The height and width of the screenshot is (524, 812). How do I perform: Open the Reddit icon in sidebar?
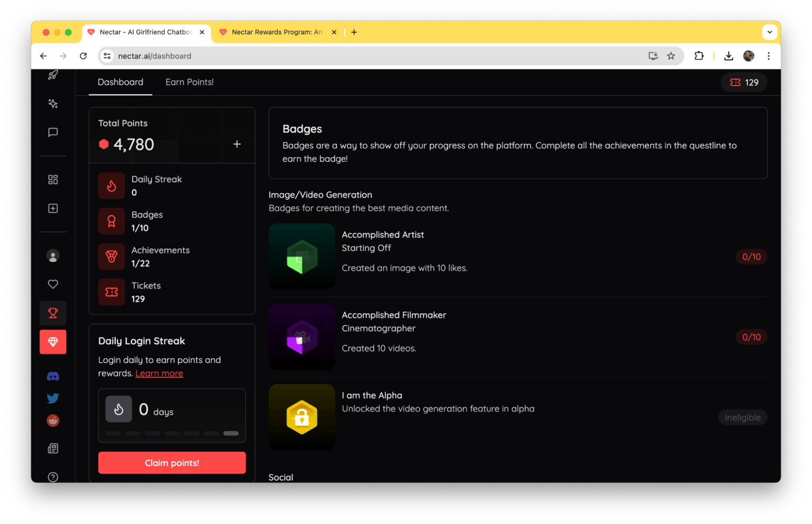point(53,420)
